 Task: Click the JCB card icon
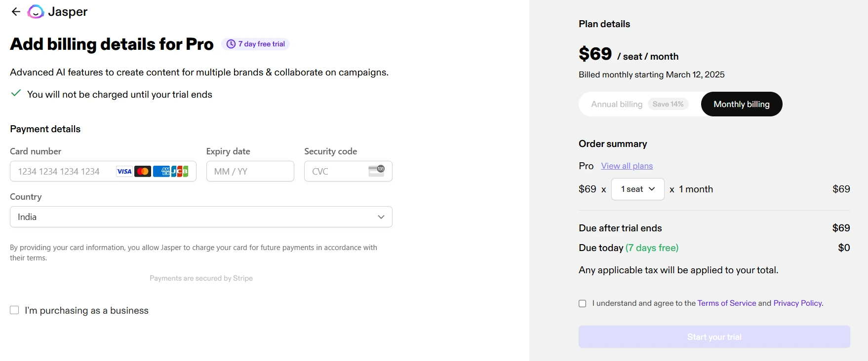(180, 171)
